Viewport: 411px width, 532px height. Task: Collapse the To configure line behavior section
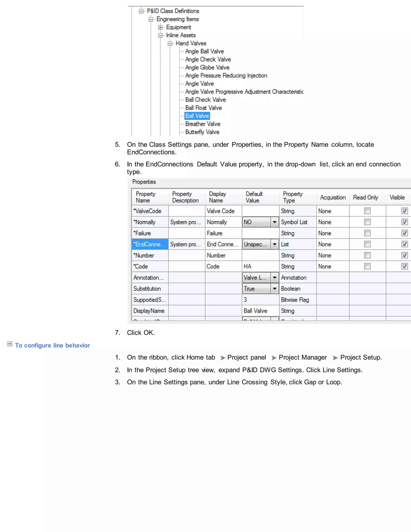(x=10, y=344)
